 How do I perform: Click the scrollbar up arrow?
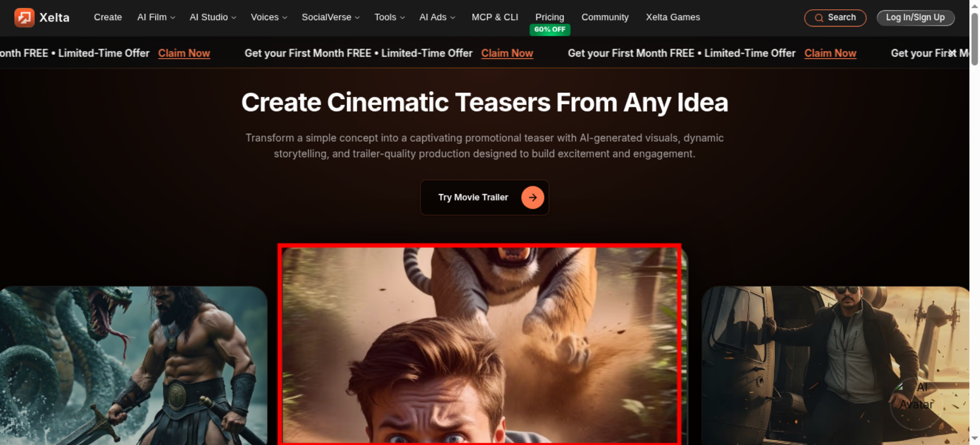975,6
